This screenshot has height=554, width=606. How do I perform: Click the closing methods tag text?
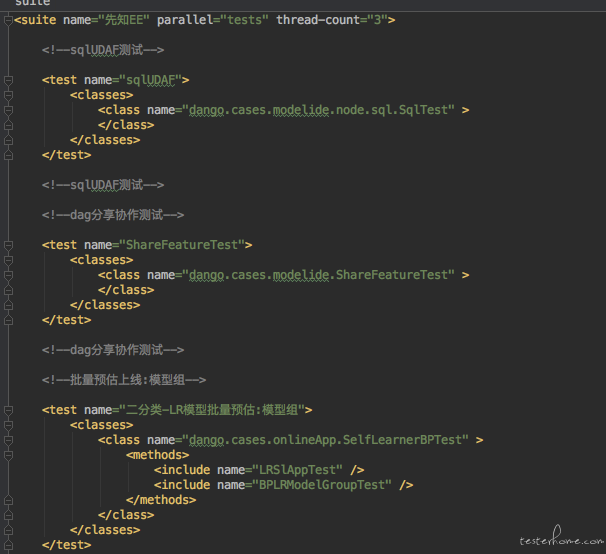pyautogui.click(x=161, y=500)
